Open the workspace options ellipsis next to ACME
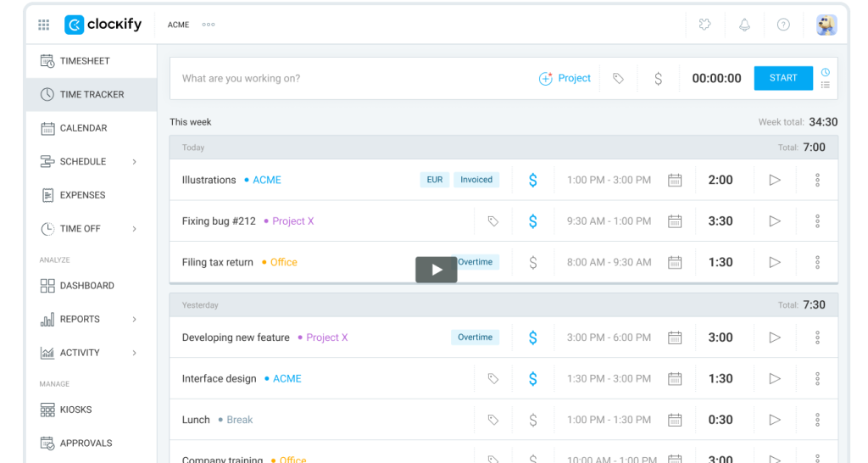The image size is (868, 463). tap(209, 25)
